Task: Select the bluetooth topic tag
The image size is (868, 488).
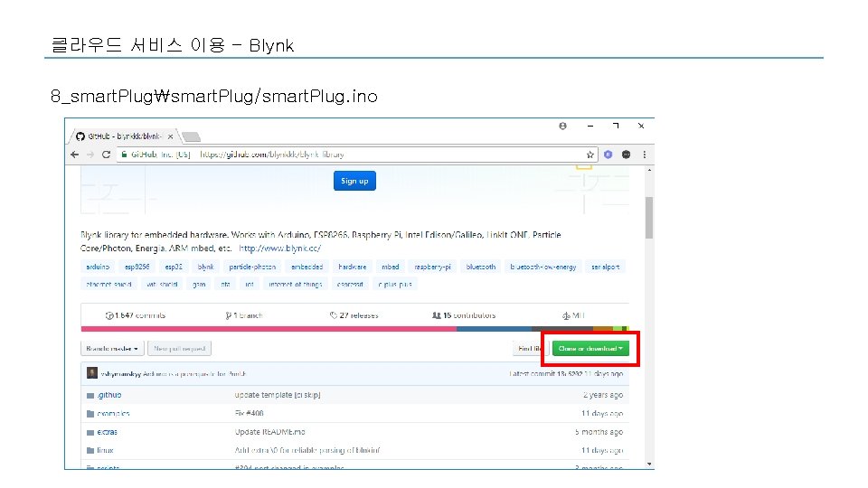Action: point(481,267)
